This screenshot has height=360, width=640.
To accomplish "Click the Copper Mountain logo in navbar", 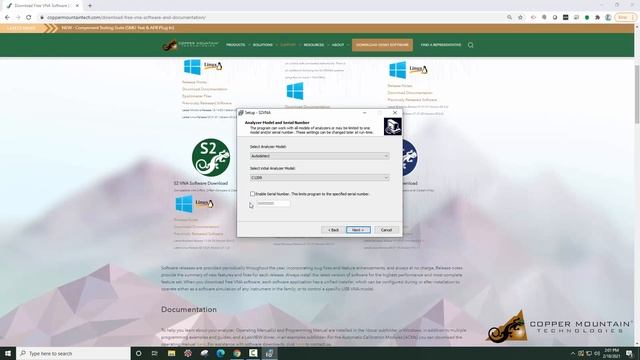I will (190, 45).
